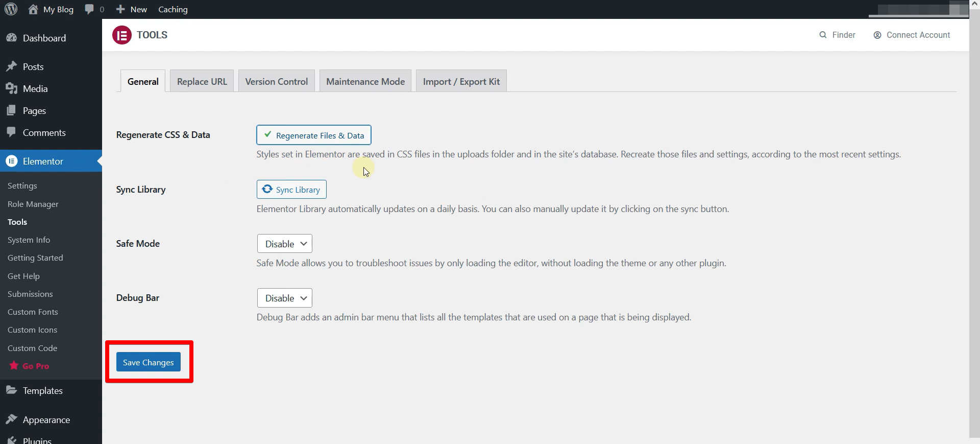Open Custom Code submenu link
The height and width of the screenshot is (444, 980).
[x=32, y=348]
